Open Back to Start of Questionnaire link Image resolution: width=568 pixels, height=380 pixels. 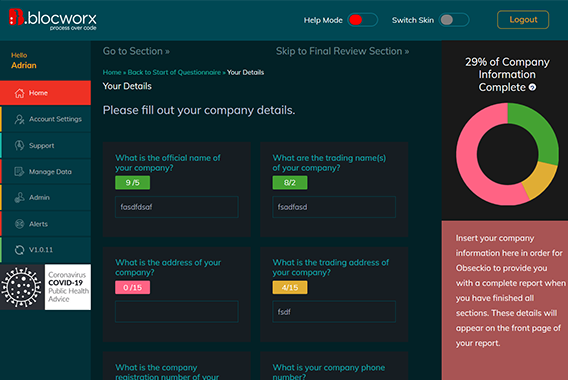[174, 72]
